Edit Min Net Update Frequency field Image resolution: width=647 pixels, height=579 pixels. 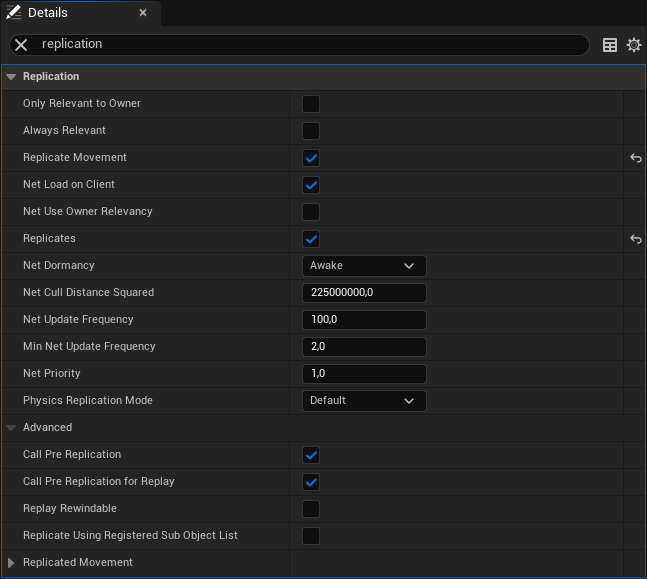(x=364, y=347)
